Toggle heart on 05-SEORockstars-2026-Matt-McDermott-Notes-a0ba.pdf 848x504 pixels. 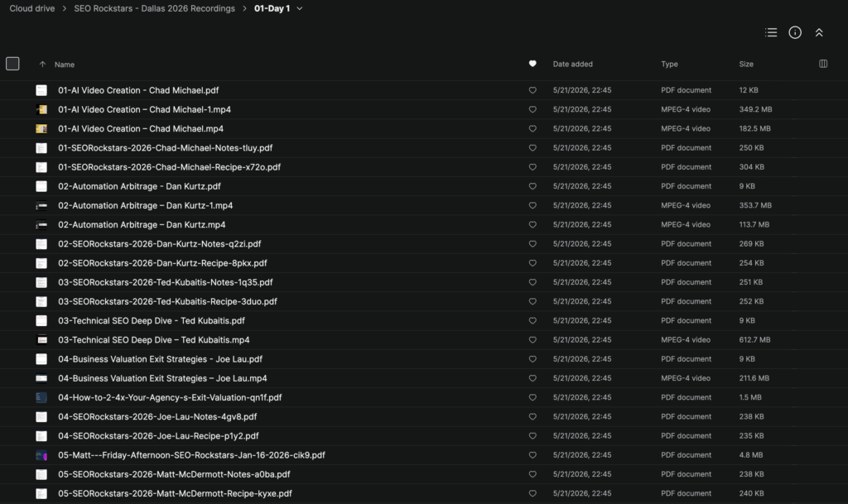tap(532, 474)
